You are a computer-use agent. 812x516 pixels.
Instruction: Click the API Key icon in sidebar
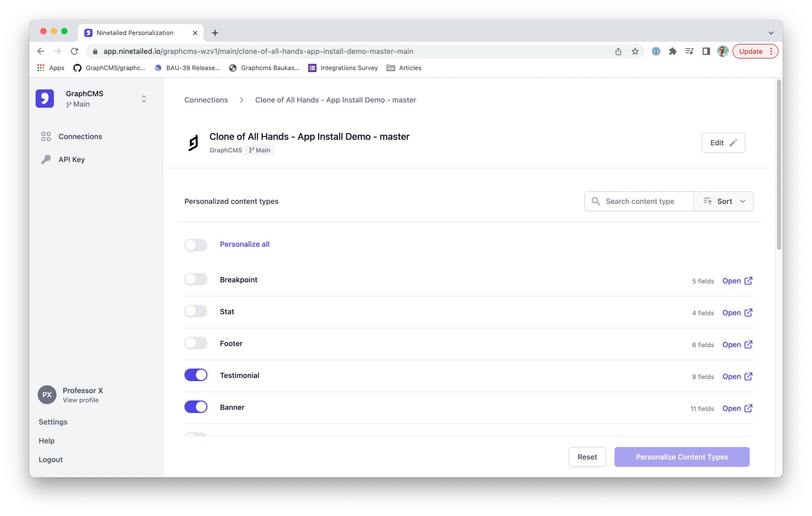click(x=46, y=159)
